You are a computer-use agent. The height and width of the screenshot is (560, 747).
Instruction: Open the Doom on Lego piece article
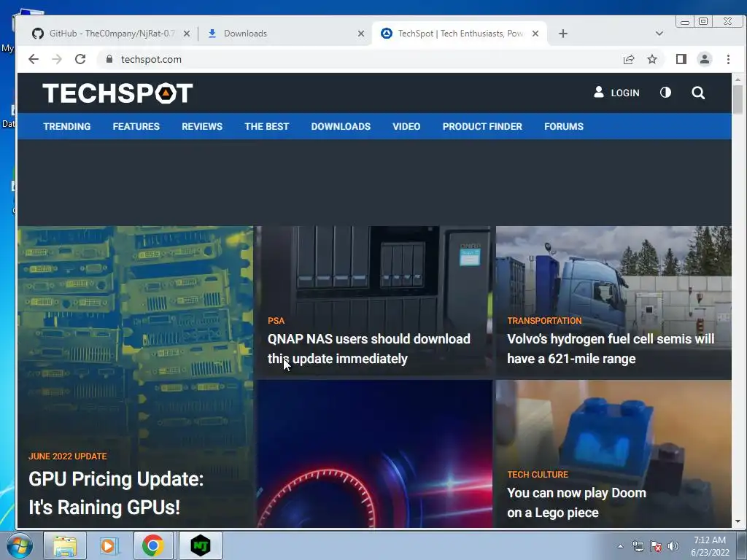pos(576,502)
